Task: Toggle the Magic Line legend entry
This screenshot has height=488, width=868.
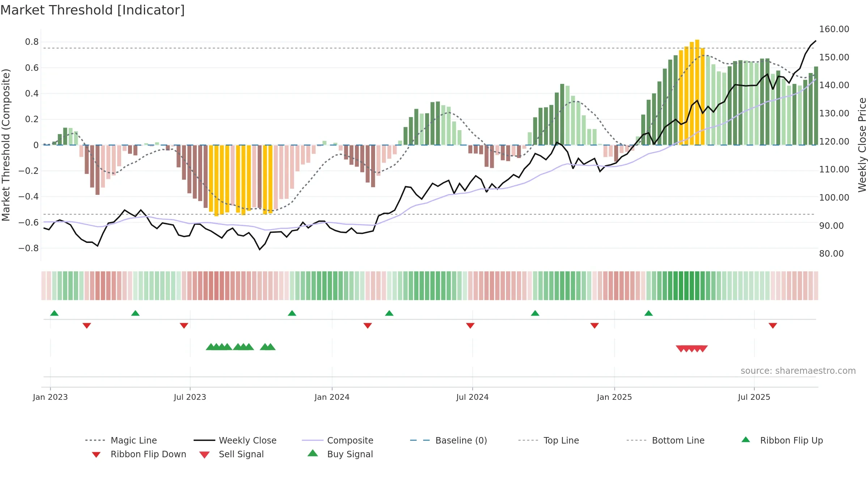Action: tap(121, 440)
